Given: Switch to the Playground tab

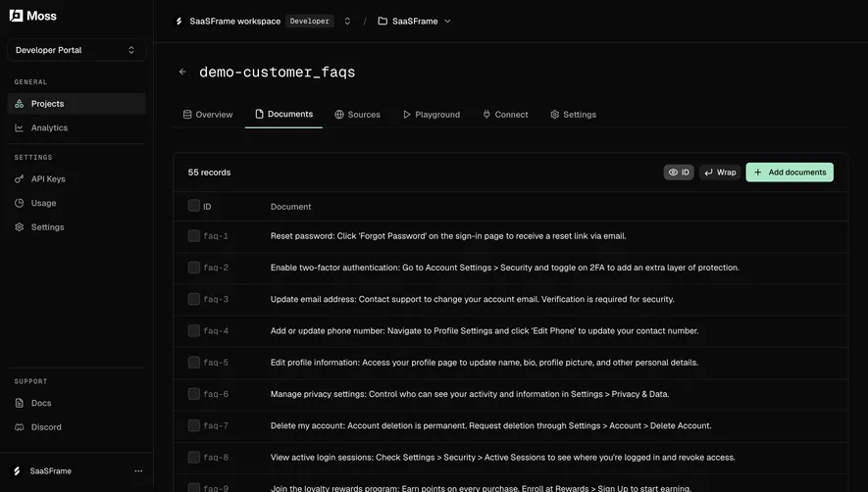Looking at the screenshot, I should click(x=432, y=115).
